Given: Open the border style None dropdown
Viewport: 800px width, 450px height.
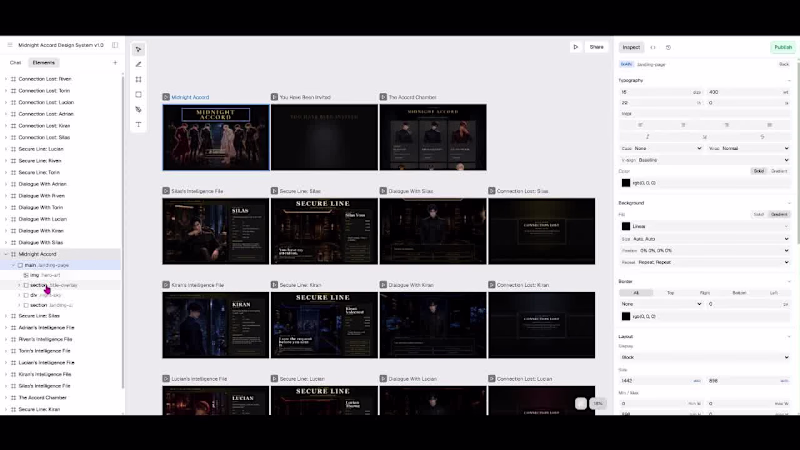Looking at the screenshot, I should (x=662, y=304).
